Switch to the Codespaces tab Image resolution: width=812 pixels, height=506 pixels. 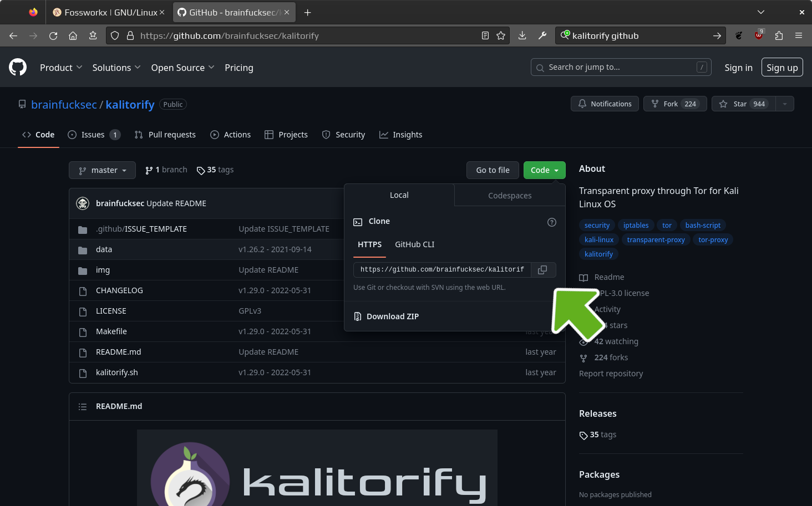(509, 196)
